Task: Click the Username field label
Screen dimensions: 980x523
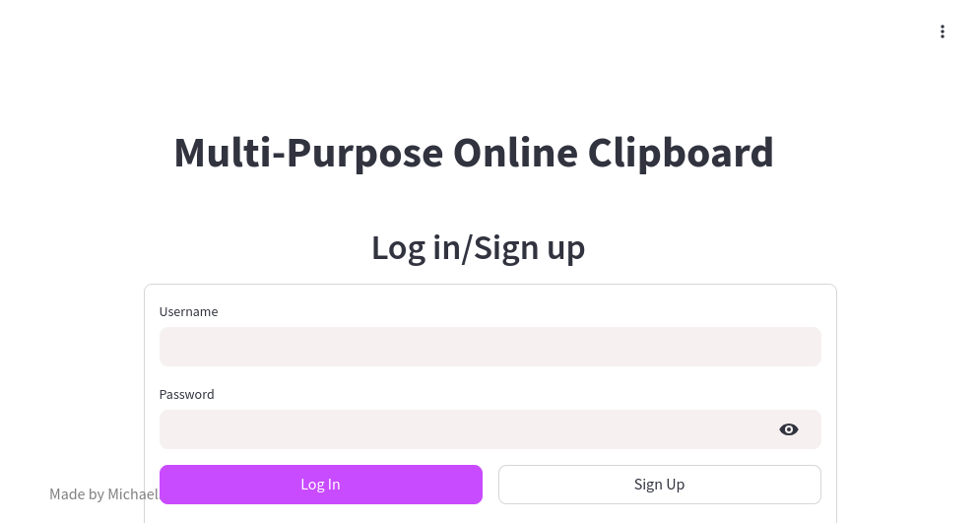Action: coord(188,311)
